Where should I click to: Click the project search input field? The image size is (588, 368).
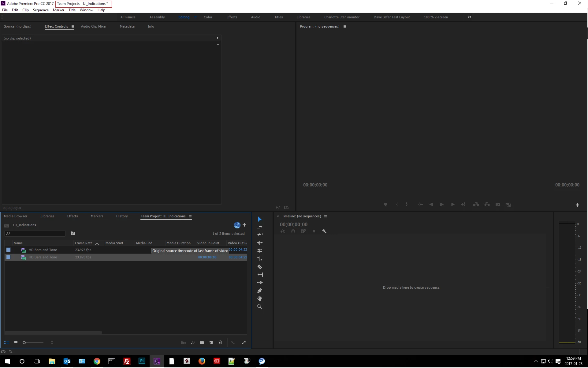37,234
